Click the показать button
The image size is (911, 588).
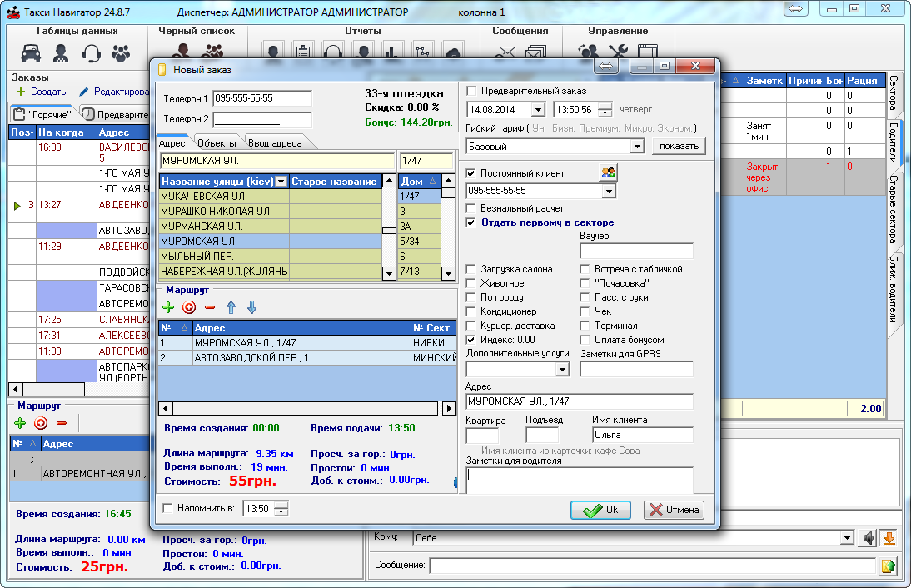tap(678, 146)
